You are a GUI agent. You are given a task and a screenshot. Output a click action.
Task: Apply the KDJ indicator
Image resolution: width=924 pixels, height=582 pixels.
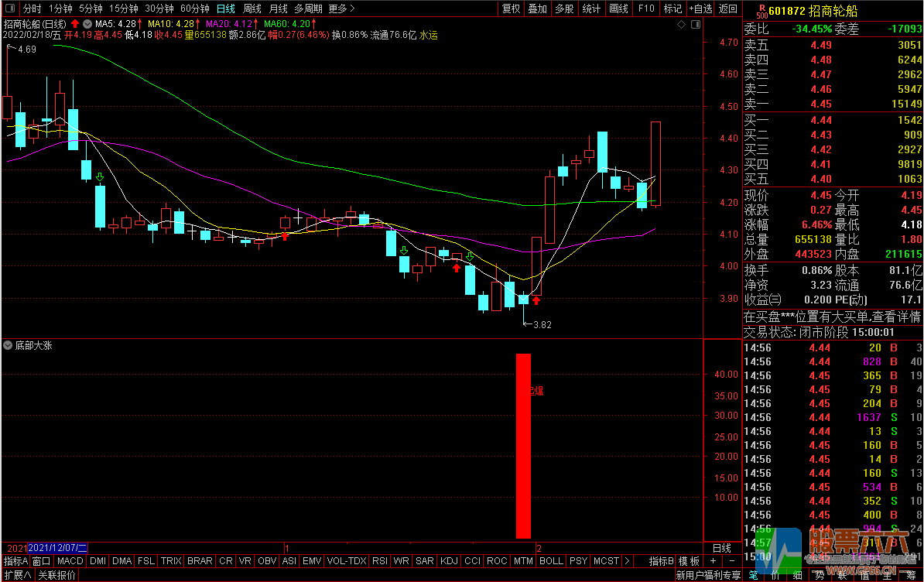(449, 561)
